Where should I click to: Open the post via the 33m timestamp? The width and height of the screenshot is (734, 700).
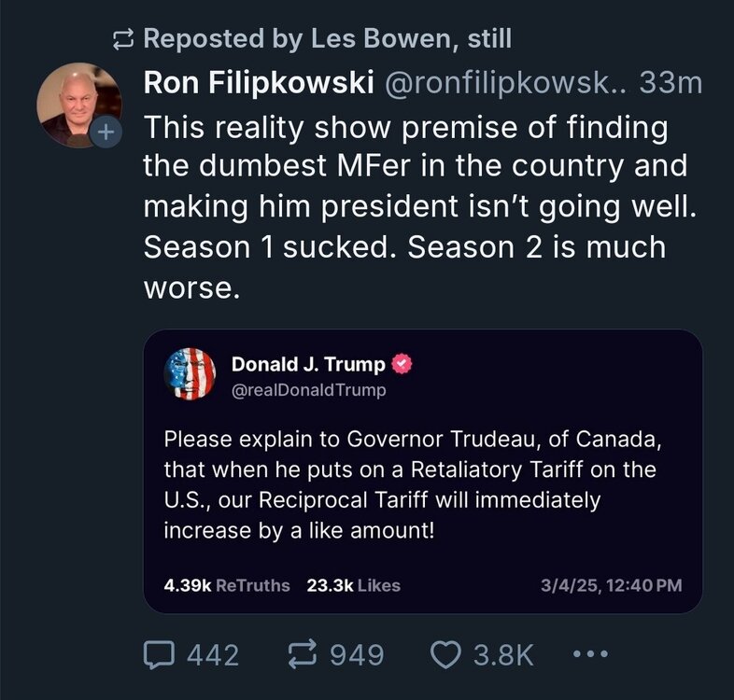669,83
